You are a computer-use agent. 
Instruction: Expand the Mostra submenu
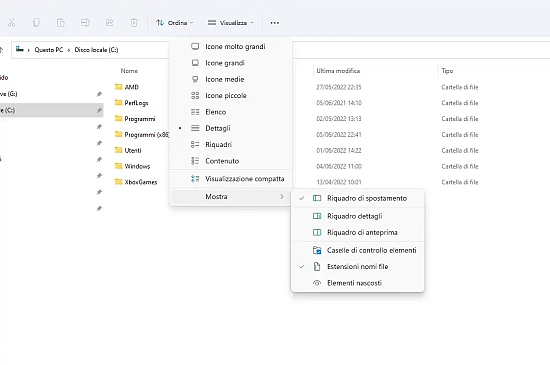pyautogui.click(x=231, y=197)
